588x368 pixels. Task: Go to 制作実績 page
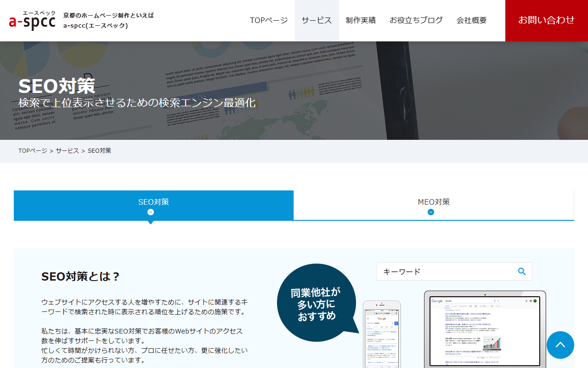361,20
